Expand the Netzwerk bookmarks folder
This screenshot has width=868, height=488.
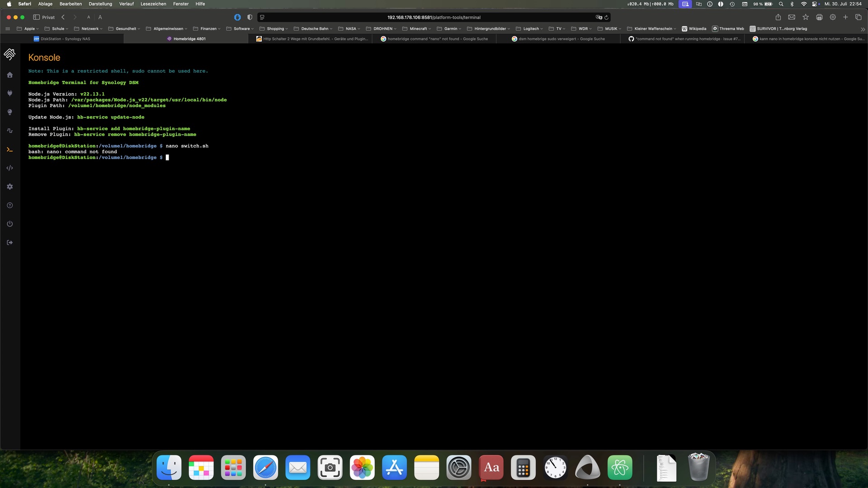[x=90, y=28]
